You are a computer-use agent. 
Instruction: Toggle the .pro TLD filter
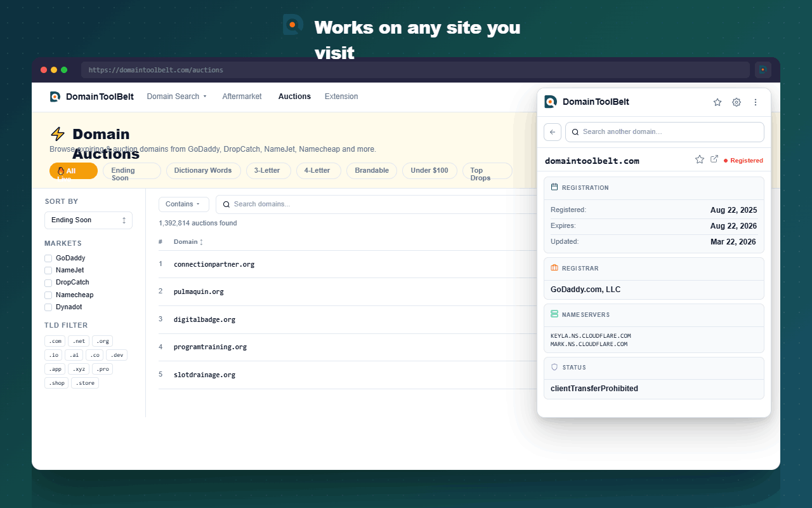(103, 369)
